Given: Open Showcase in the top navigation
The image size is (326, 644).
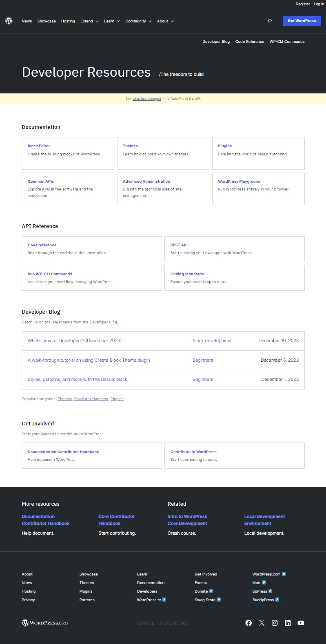Looking at the screenshot, I should (47, 21).
